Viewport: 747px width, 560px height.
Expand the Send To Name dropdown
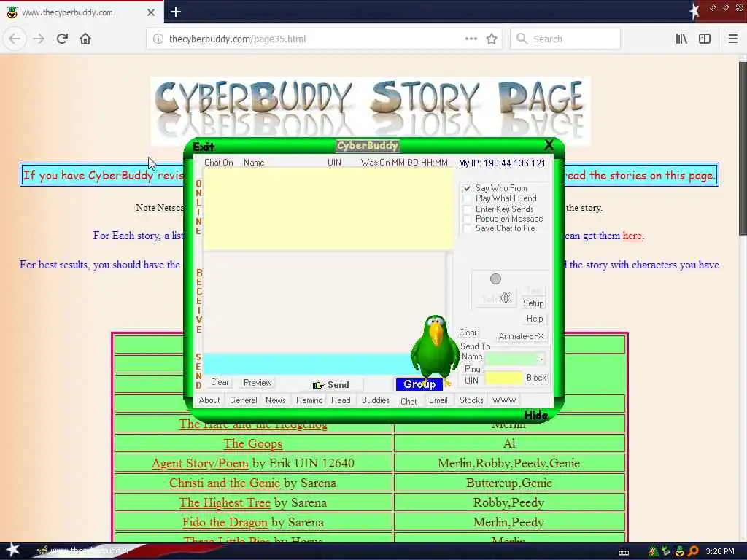541,358
